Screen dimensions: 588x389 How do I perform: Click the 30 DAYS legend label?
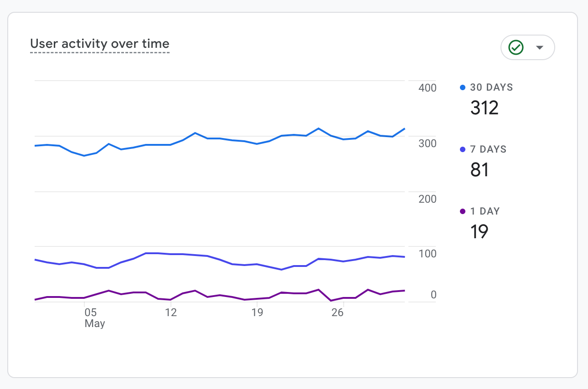click(491, 87)
